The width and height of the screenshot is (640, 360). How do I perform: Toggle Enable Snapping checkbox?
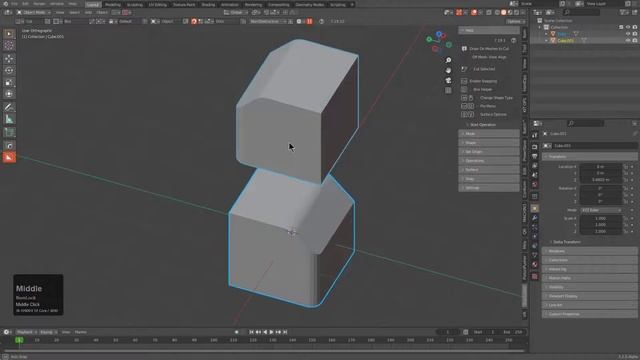(464, 81)
